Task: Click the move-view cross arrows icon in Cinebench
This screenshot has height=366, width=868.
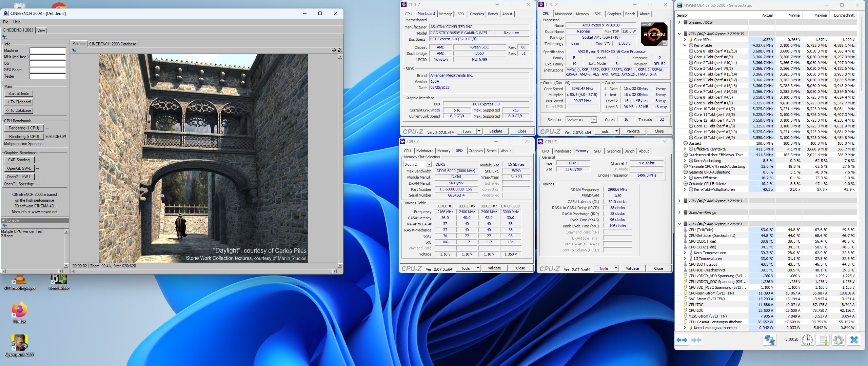Action: point(334,50)
